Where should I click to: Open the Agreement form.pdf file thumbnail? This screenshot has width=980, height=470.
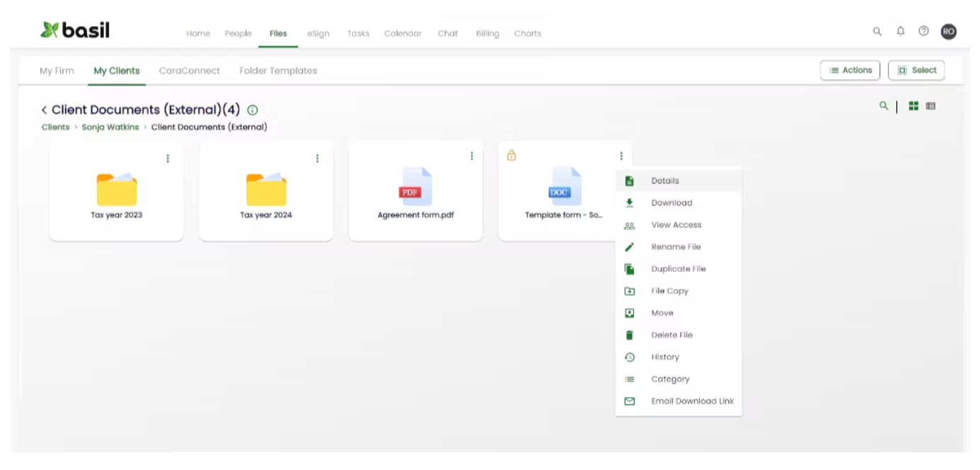tap(416, 187)
